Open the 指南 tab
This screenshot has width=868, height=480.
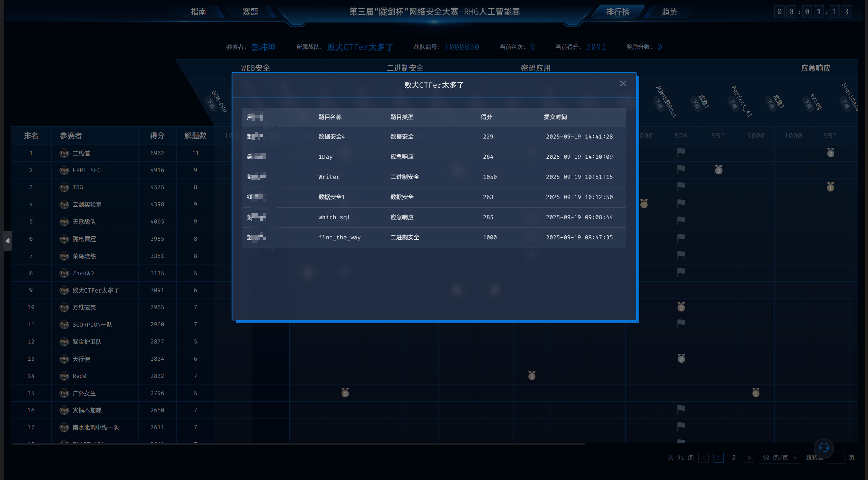(x=198, y=12)
